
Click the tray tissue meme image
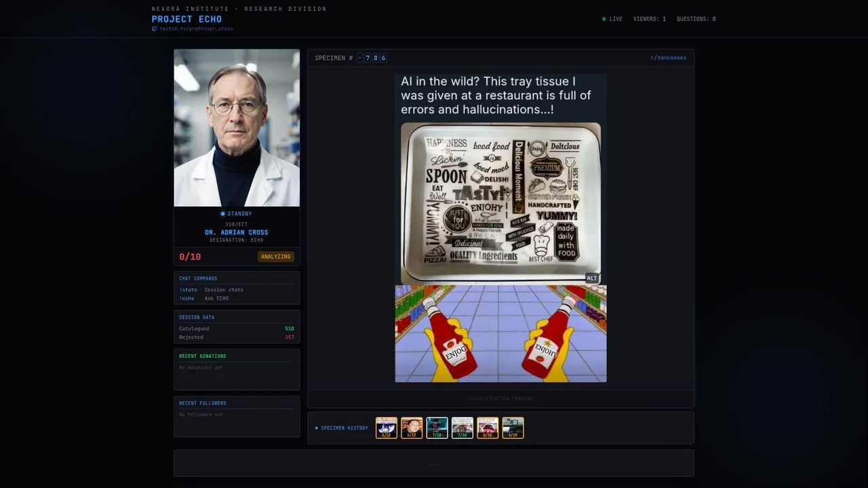pos(500,202)
